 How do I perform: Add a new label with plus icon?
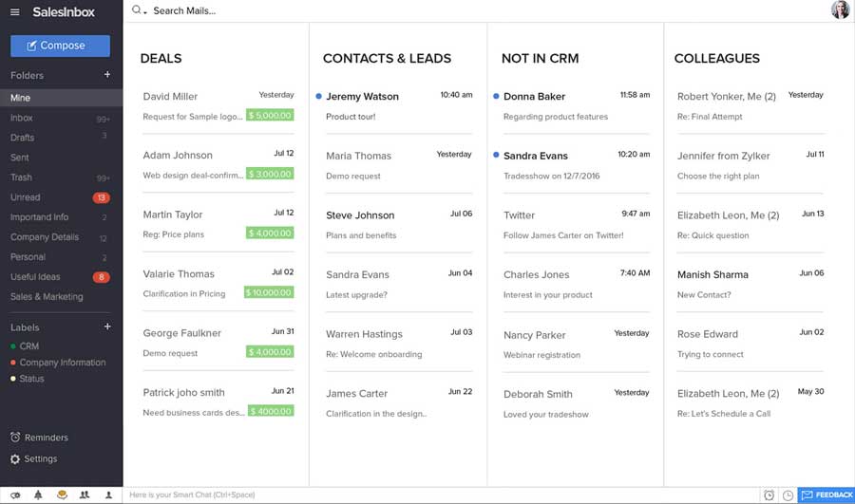click(x=107, y=327)
